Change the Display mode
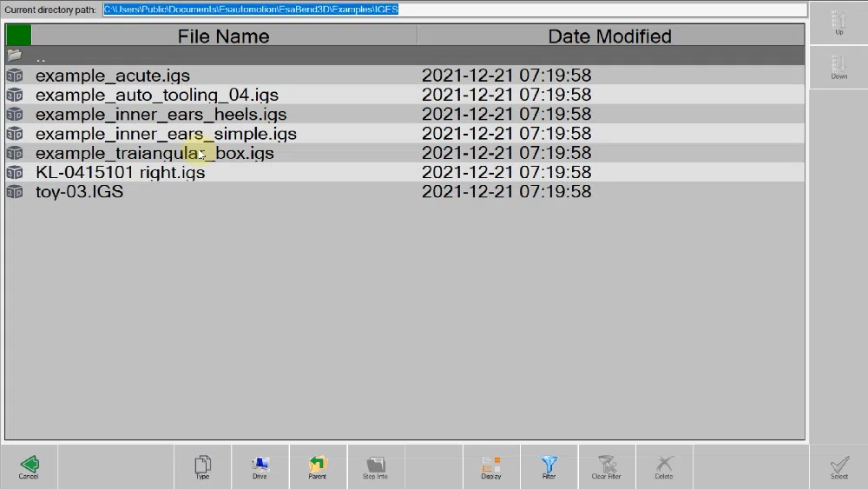Image resolution: width=868 pixels, height=489 pixels. click(x=491, y=466)
